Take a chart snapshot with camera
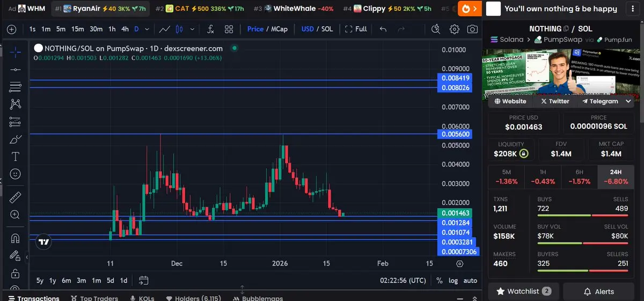644x301 pixels. (472, 29)
